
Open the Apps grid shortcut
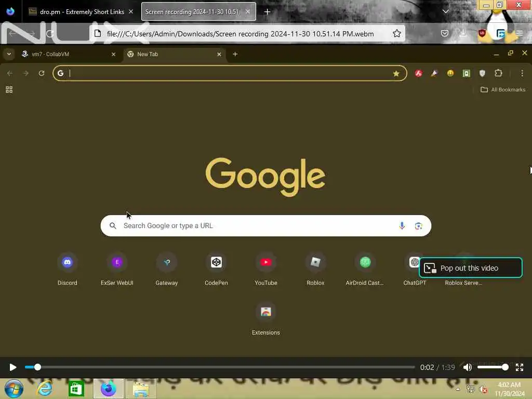click(9, 89)
